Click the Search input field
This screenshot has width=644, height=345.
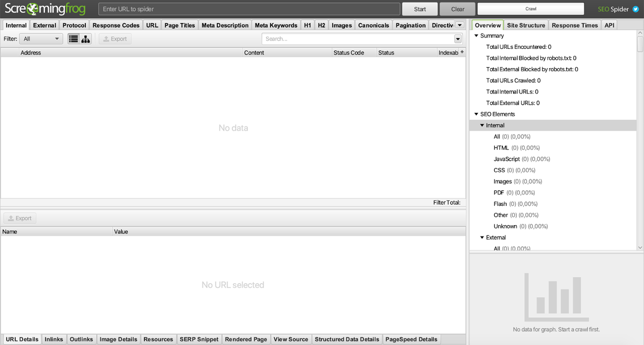coord(358,39)
